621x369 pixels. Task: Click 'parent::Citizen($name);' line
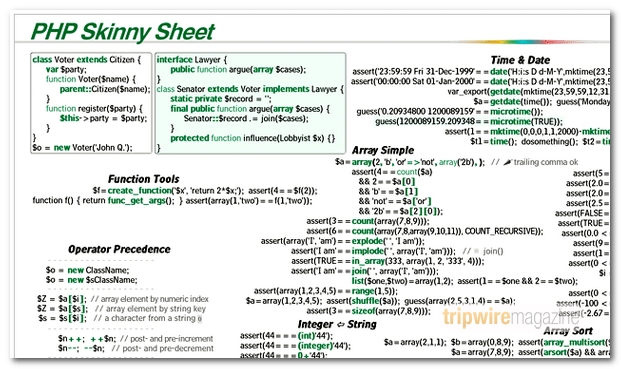105,89
